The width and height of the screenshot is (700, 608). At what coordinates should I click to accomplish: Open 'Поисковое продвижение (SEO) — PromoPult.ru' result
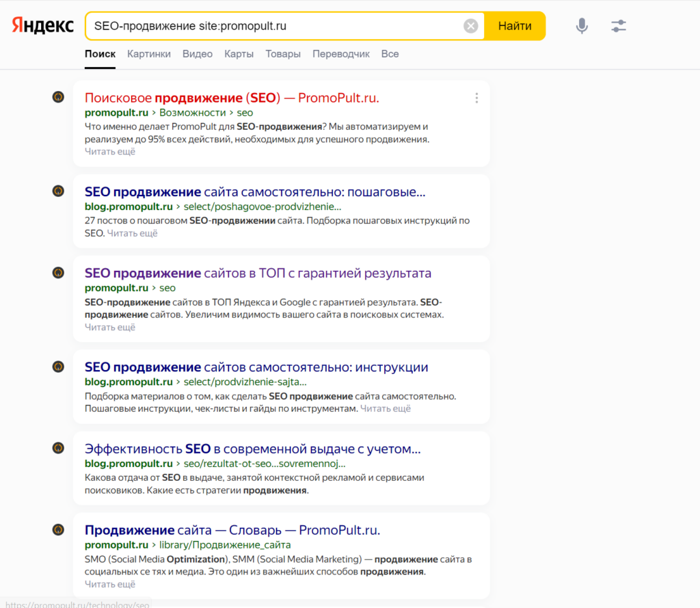coord(232,98)
